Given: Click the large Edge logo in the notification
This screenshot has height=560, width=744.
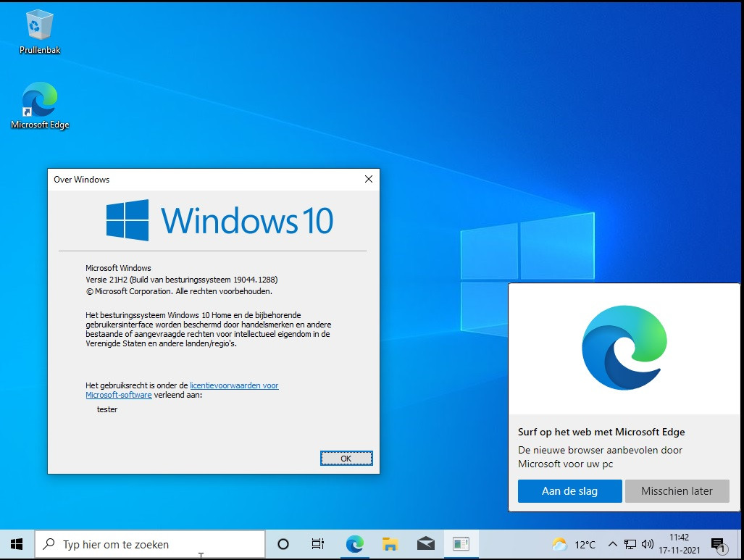Looking at the screenshot, I should click(x=624, y=348).
